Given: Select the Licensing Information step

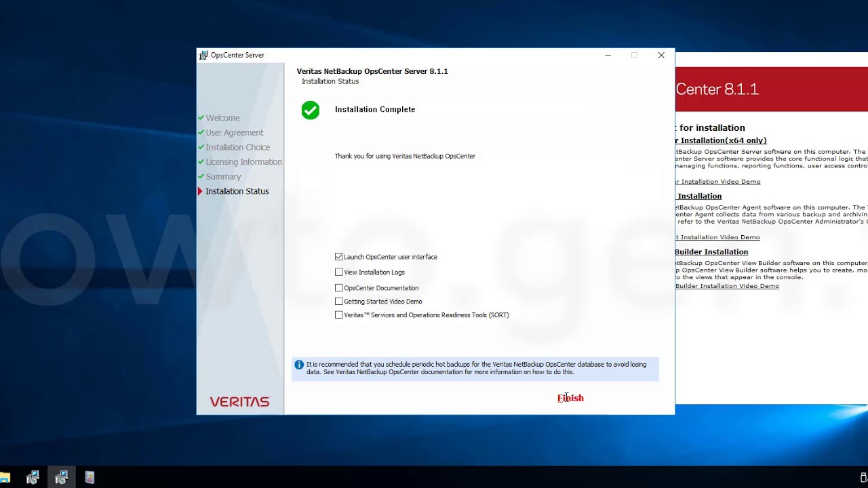Looking at the screenshot, I should (x=244, y=162).
